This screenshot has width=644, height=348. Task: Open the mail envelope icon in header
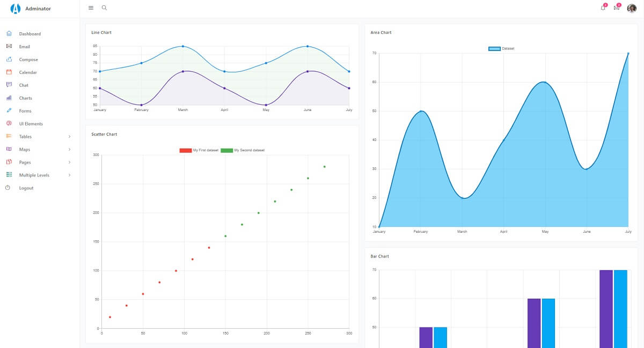(617, 8)
